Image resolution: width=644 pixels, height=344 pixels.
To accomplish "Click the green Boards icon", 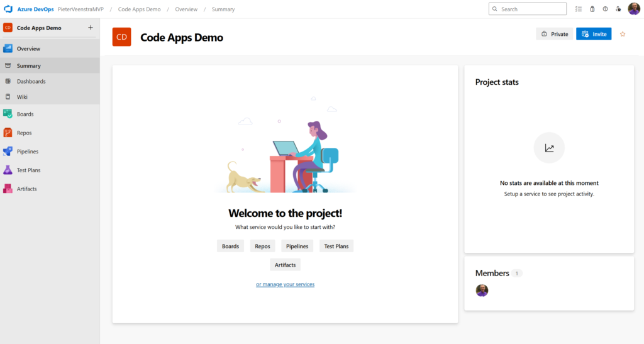I will point(8,114).
